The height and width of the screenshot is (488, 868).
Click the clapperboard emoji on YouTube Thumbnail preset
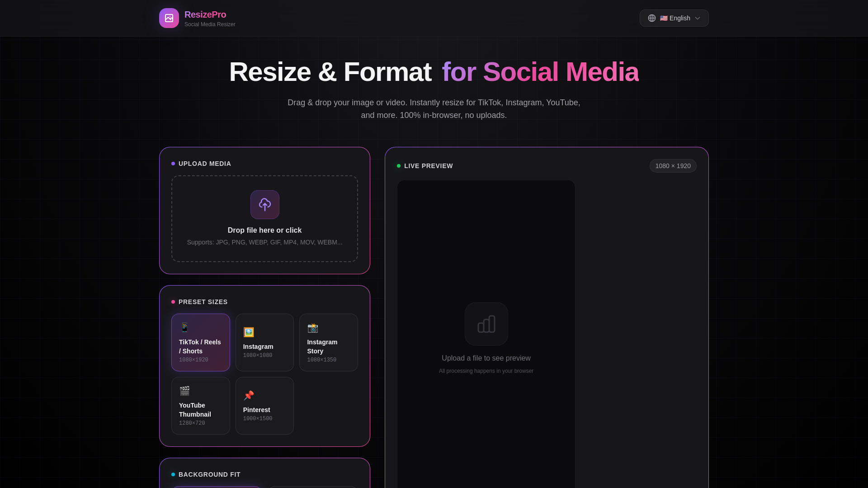click(x=184, y=391)
